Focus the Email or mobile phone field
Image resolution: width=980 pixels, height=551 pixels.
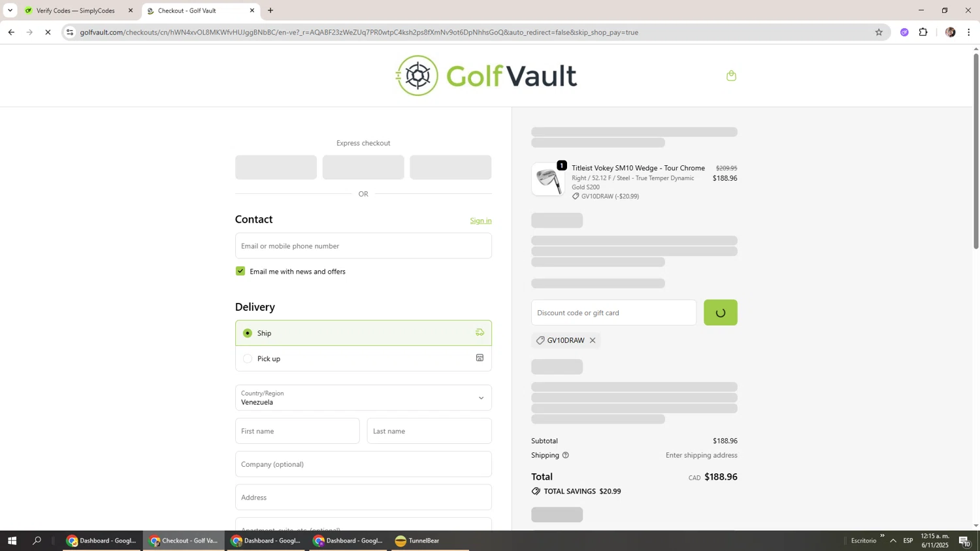point(363,246)
